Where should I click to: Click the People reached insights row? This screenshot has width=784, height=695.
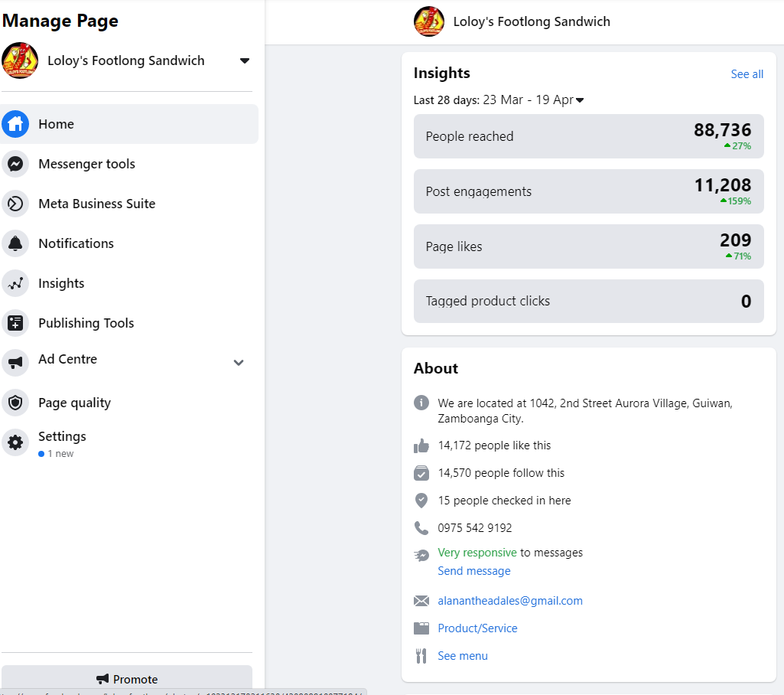tap(588, 136)
